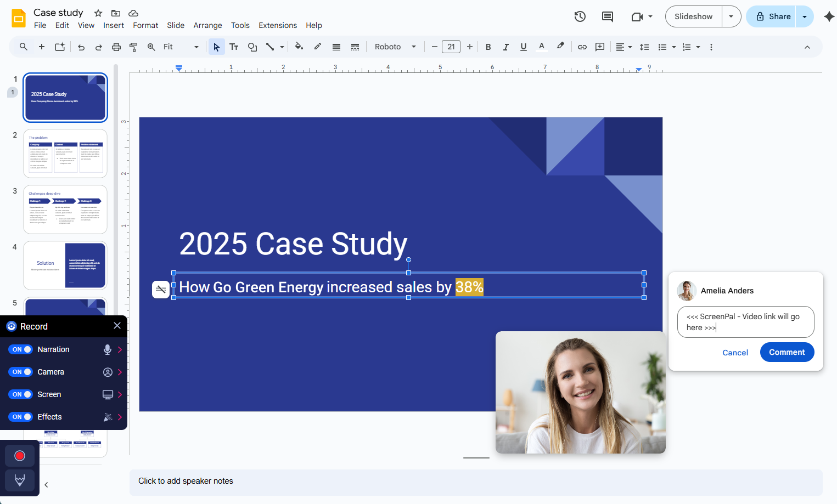This screenshot has width=837, height=504.
Task: Click the cloud document status icon
Action: pyautogui.click(x=133, y=13)
